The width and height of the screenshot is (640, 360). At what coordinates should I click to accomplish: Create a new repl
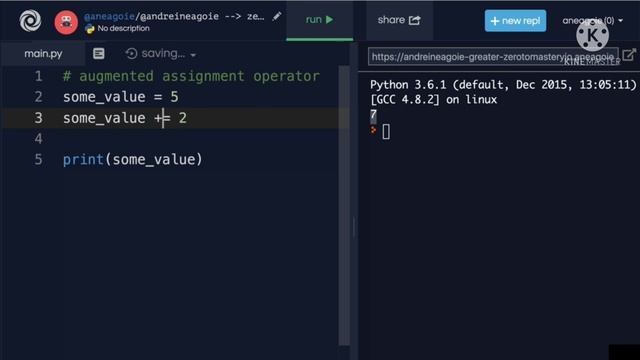pyautogui.click(x=515, y=20)
